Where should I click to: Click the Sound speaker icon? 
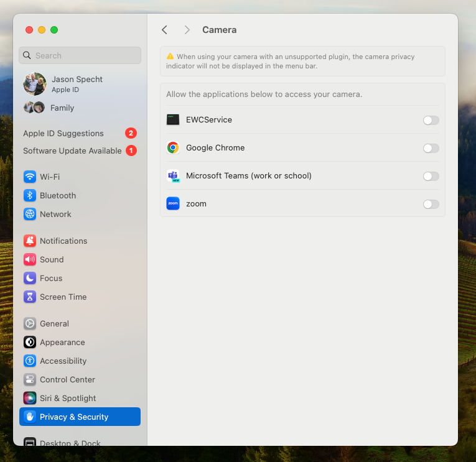point(30,259)
